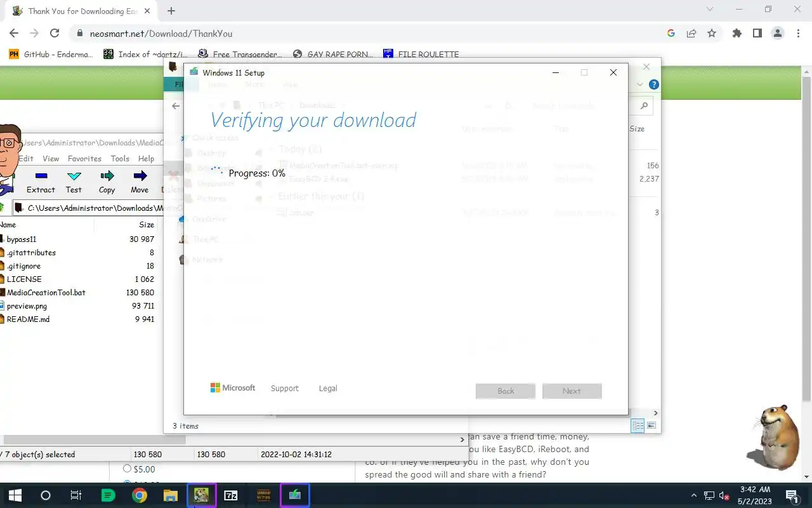Screen dimensions: 812x508
Task: Open the Favorites menu in 7-Zip
Action: (84, 159)
